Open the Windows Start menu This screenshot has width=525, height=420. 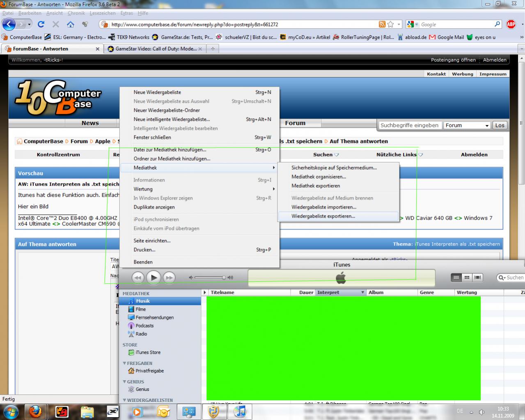coord(10,412)
